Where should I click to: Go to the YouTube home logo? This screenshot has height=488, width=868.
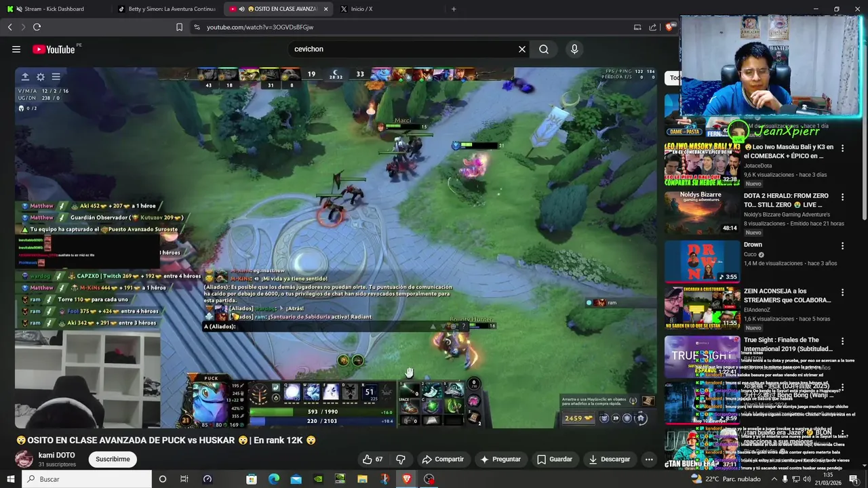[54, 49]
